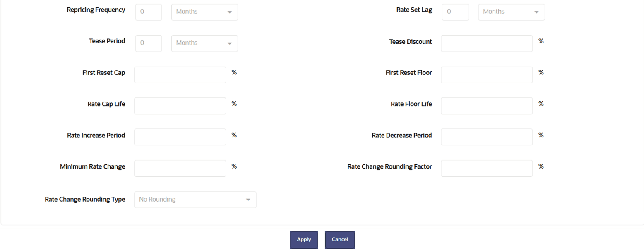Click the Cancel button

tap(339, 240)
